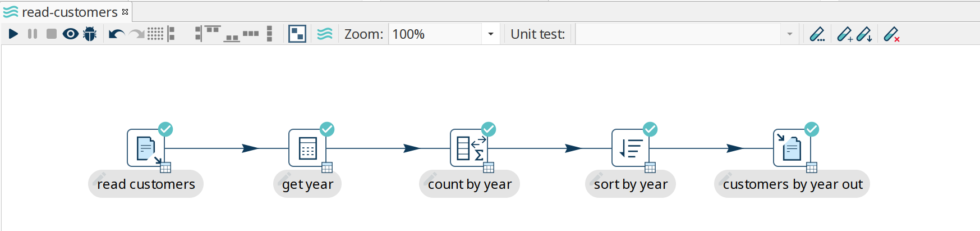Start debugging with the bug icon
Image resolution: width=980 pixels, height=231 pixels.
[90, 34]
